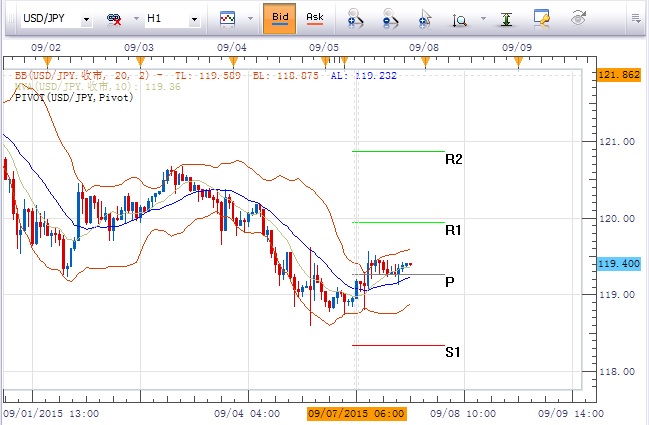Screen dimensions: 649x425
Task: Click the unlink chart icon
Action: (x=114, y=19)
